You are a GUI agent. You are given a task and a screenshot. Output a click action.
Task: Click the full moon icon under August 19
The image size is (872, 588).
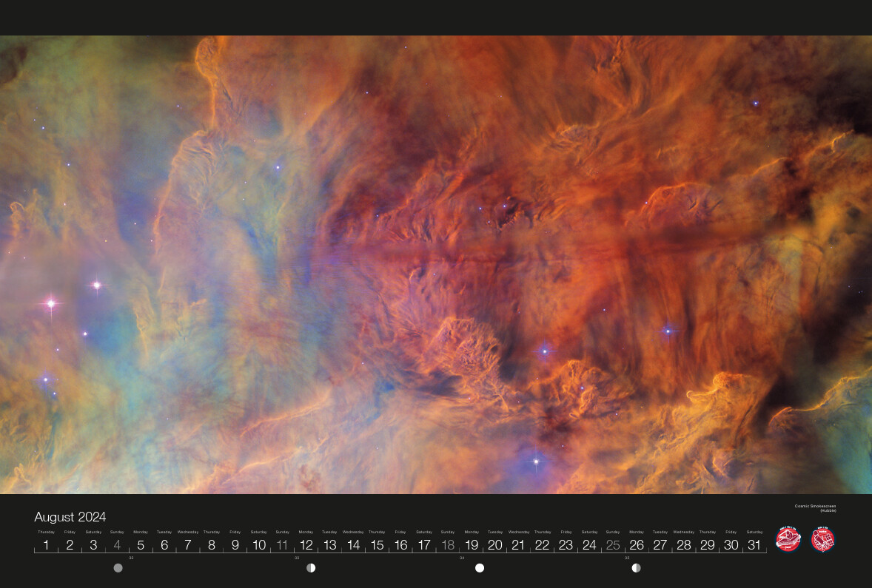pyautogui.click(x=480, y=568)
